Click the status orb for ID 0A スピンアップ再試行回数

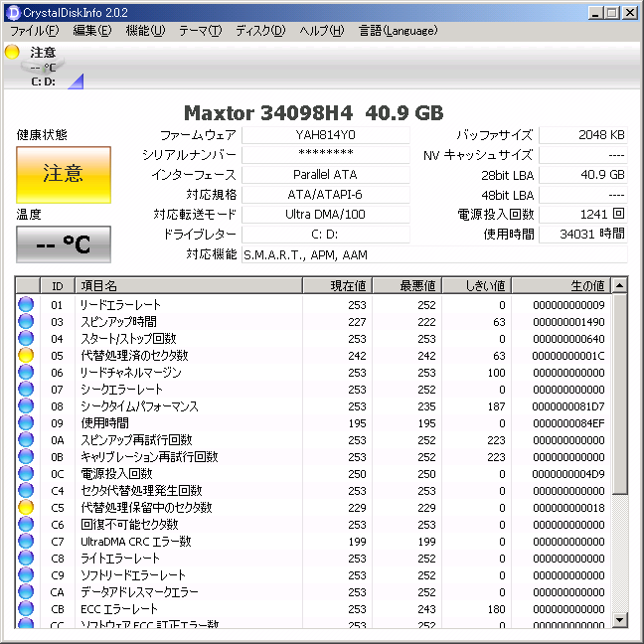point(26,439)
